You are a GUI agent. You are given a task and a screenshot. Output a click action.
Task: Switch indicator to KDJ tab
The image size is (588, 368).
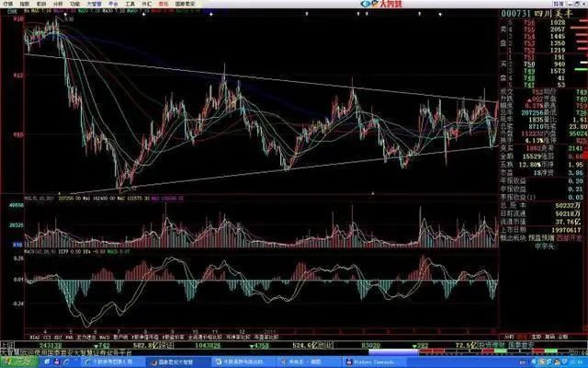tap(58, 338)
